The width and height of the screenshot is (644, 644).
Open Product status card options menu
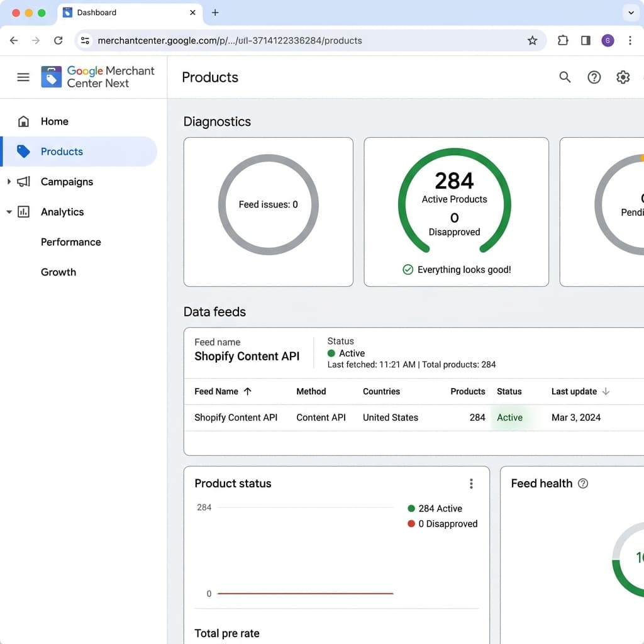(471, 484)
